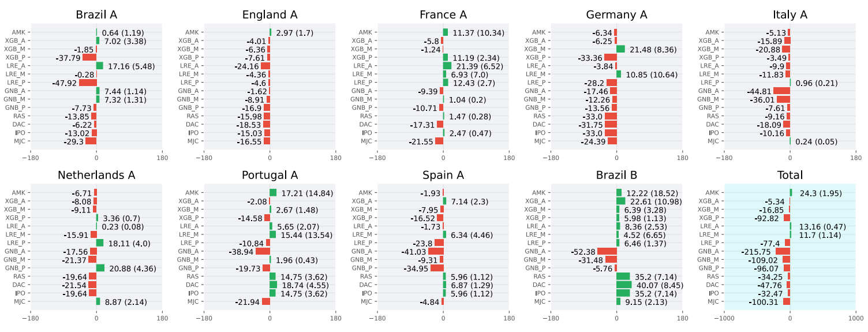Click the green DAC bar in Brazil B
The image size is (868, 332).
(624, 285)
